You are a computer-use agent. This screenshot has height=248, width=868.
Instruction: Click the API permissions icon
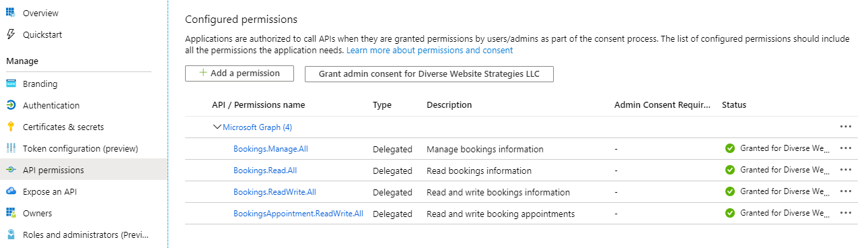tap(11, 170)
